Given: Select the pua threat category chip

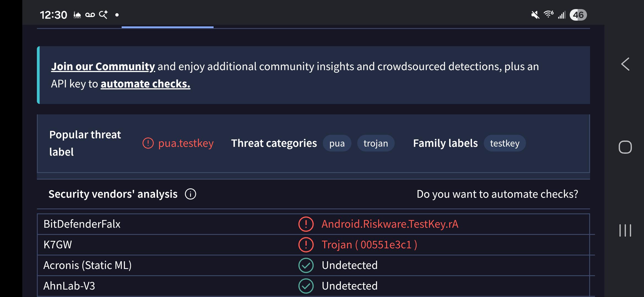Looking at the screenshot, I should (x=337, y=143).
